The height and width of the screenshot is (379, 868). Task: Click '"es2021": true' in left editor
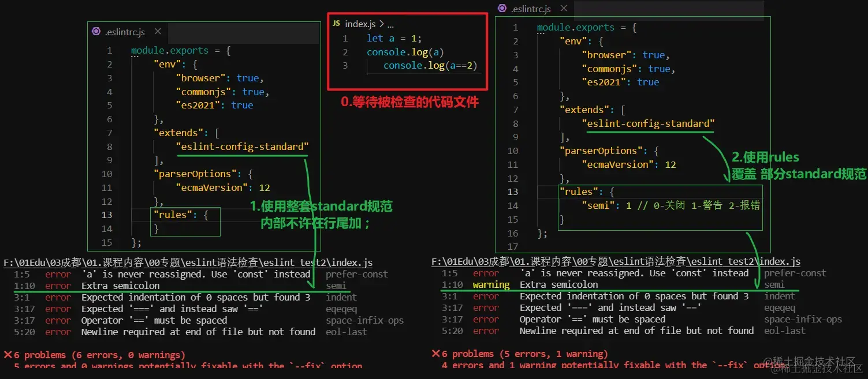[x=214, y=106]
